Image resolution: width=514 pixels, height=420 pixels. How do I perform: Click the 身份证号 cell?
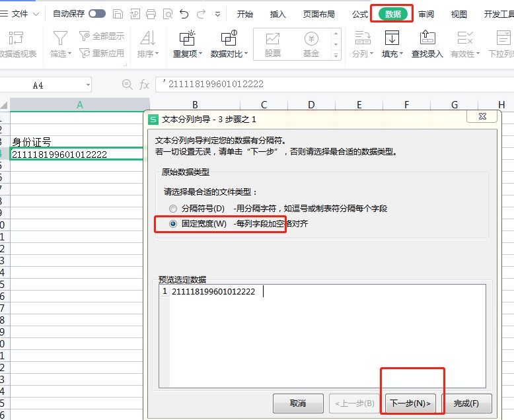pyautogui.click(x=77, y=142)
